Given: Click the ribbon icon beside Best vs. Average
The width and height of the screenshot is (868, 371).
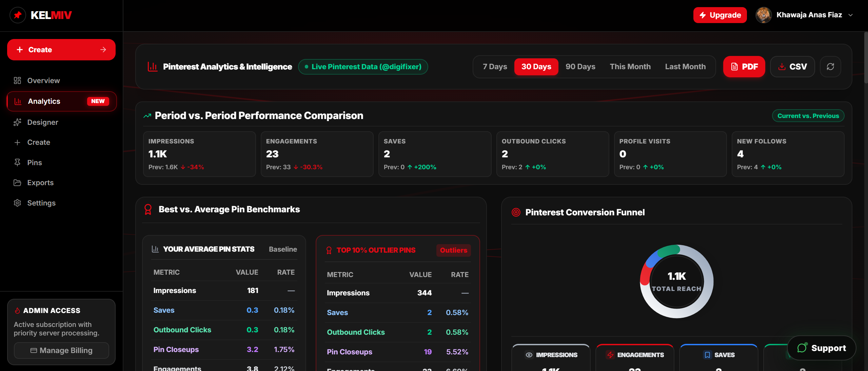Looking at the screenshot, I should 148,209.
